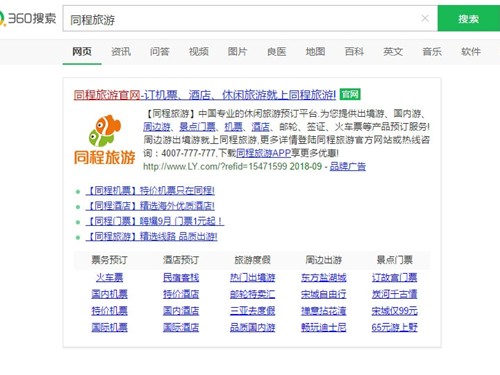This screenshot has height=375, width=500.
Task: Click the 景点门票 link in the description
Action: 197,127
